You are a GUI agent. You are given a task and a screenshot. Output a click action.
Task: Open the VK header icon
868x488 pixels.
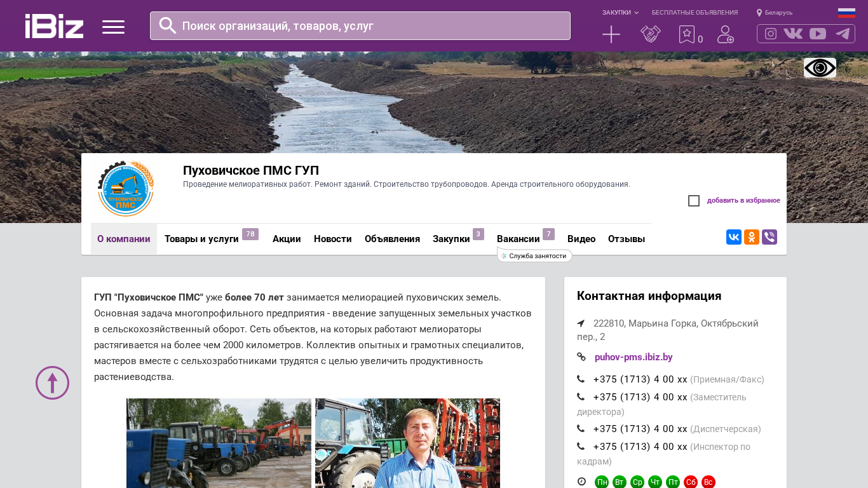pos(793,34)
